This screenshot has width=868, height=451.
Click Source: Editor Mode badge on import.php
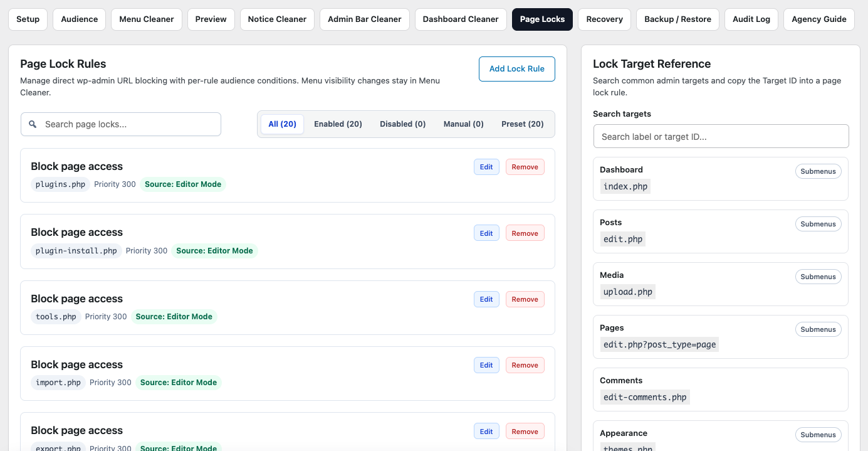click(179, 383)
